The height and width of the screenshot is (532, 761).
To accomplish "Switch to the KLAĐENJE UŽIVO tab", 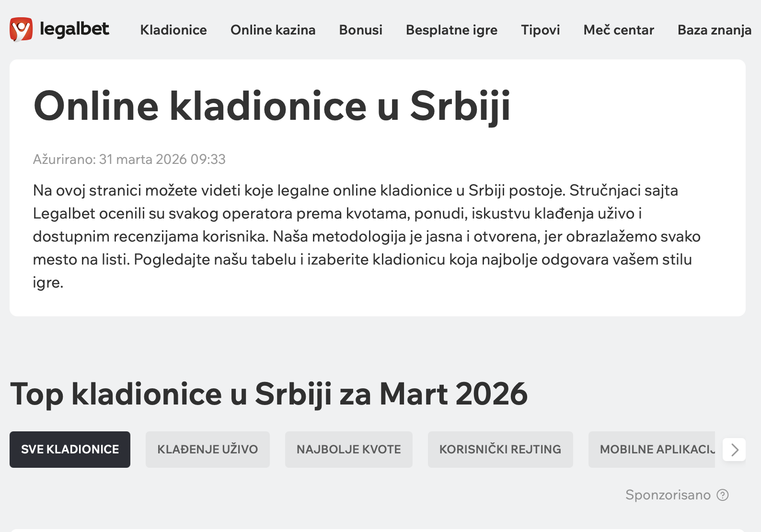I will click(x=208, y=449).
